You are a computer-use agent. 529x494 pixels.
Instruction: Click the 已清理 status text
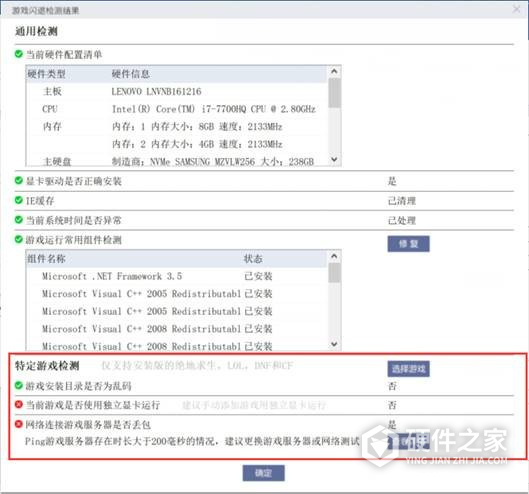click(x=401, y=201)
